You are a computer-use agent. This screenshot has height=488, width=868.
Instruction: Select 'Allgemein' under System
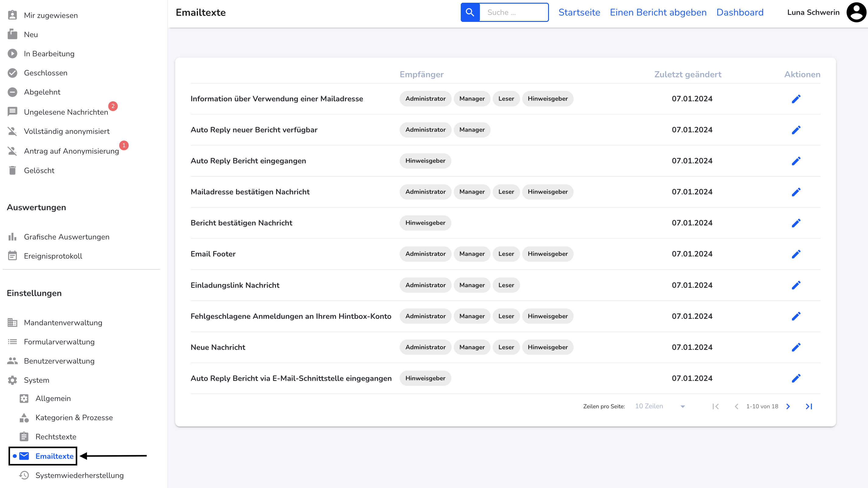(x=53, y=398)
